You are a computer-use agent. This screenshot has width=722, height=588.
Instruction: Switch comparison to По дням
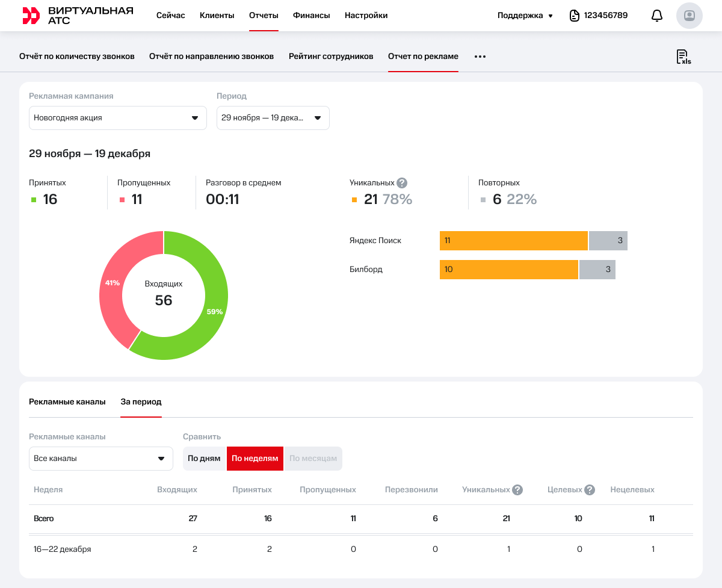click(204, 459)
